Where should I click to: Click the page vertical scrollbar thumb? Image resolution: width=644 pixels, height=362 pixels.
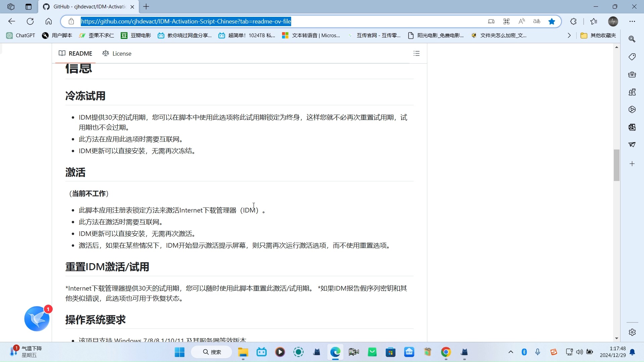coord(616,165)
